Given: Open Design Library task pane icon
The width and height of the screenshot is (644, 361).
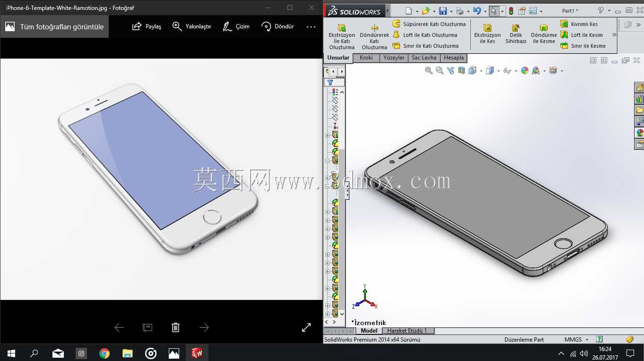Looking at the screenshot, I should point(639,99).
